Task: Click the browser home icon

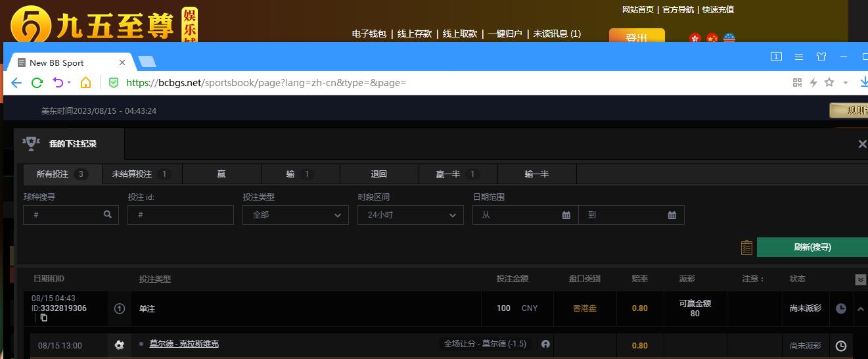Action: pyautogui.click(x=85, y=82)
